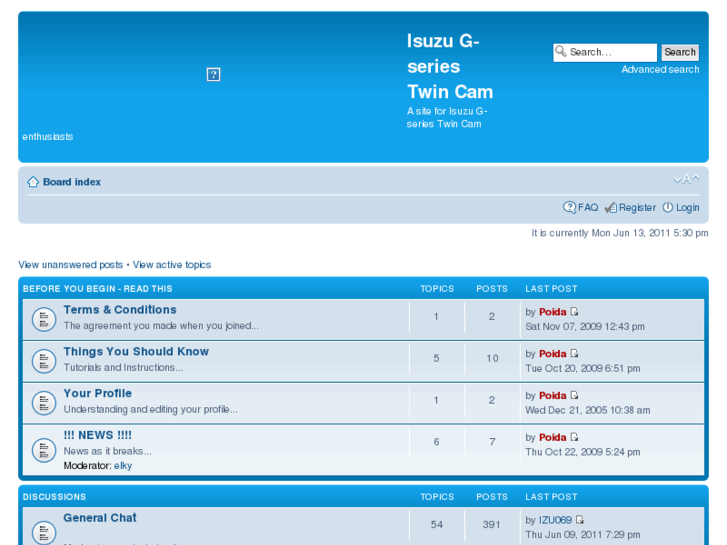Click the broken logo image placeholder

[213, 74]
